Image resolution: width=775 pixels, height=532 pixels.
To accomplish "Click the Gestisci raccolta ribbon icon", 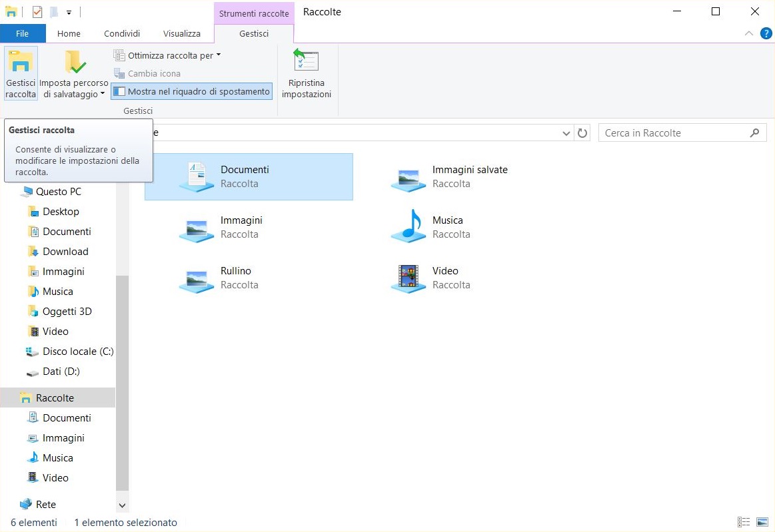I will pyautogui.click(x=21, y=62).
